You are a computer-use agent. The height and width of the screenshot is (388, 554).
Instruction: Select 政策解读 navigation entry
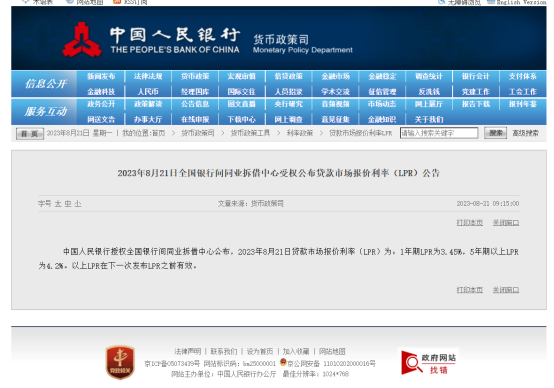coord(148,104)
